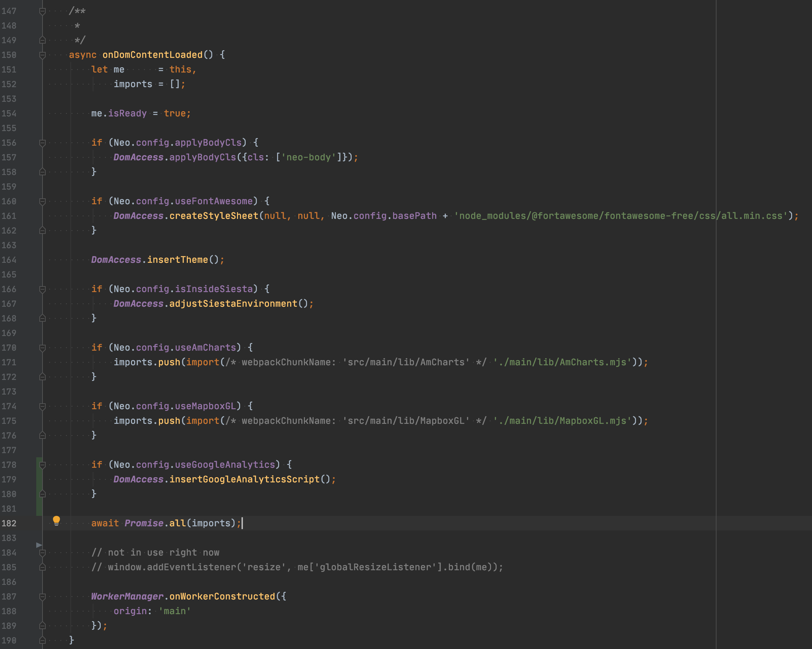The height and width of the screenshot is (649, 812).
Task: Click the useAmCharts config property
Action: (205, 347)
